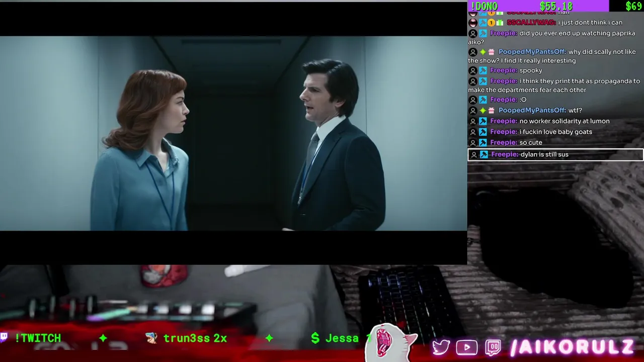Click the 'i just dont think i can' message
This screenshot has width=644, height=362.
click(x=590, y=23)
